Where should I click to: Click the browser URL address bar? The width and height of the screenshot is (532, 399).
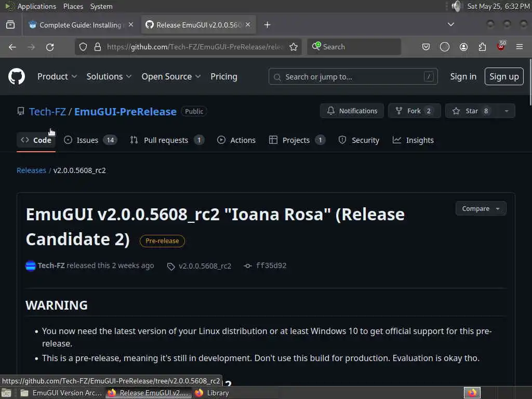pos(194,47)
